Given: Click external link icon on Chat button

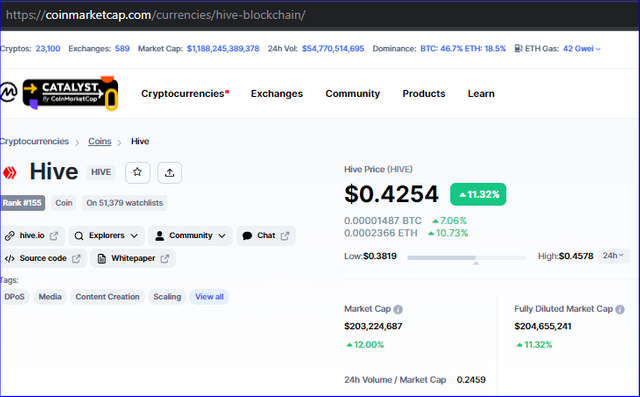Looking at the screenshot, I should pyautogui.click(x=285, y=236).
